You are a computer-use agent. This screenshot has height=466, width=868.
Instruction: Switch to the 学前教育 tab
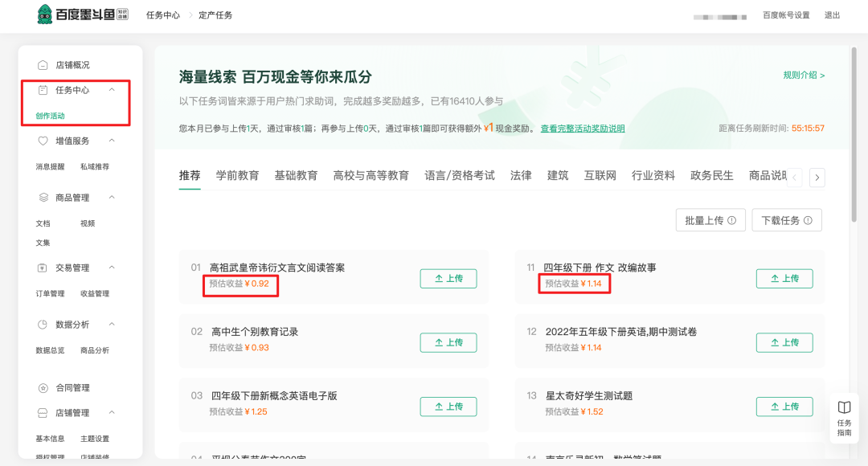[237, 175]
